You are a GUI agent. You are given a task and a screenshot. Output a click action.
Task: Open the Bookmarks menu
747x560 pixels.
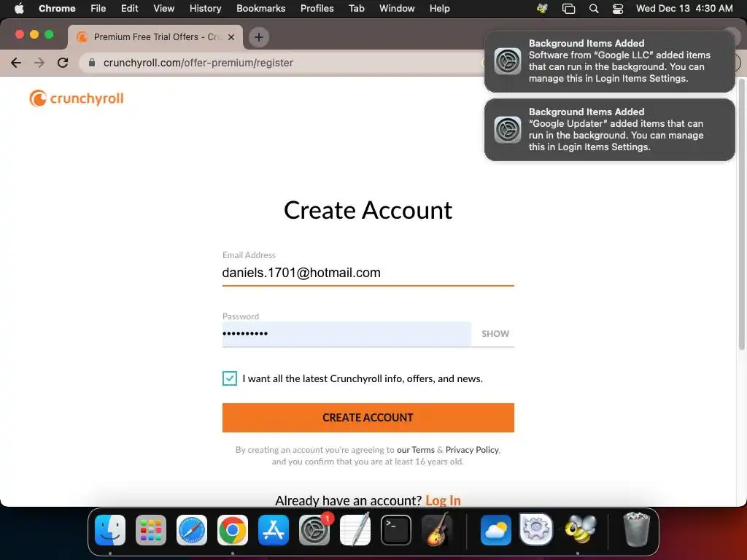pos(260,8)
